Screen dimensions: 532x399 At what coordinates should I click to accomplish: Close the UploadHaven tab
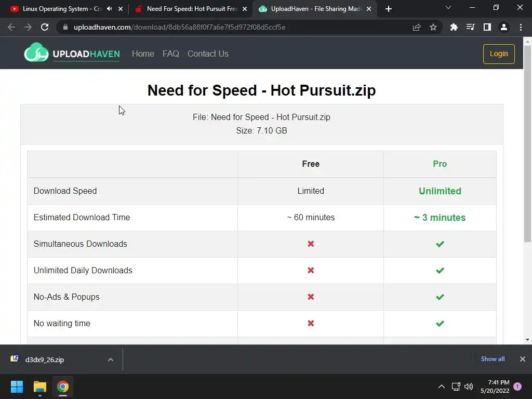pos(369,9)
